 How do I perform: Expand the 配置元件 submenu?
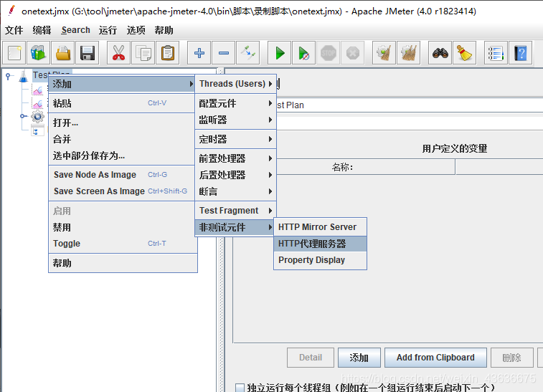pos(235,103)
